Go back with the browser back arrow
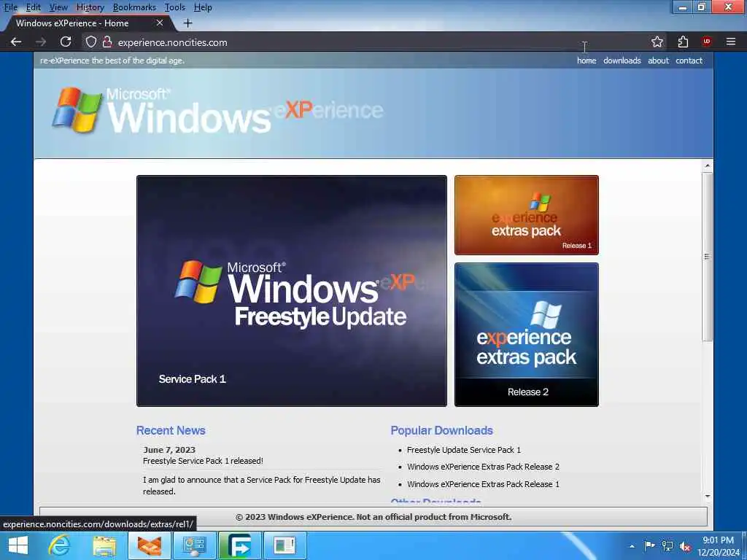747x560 pixels. [16, 42]
